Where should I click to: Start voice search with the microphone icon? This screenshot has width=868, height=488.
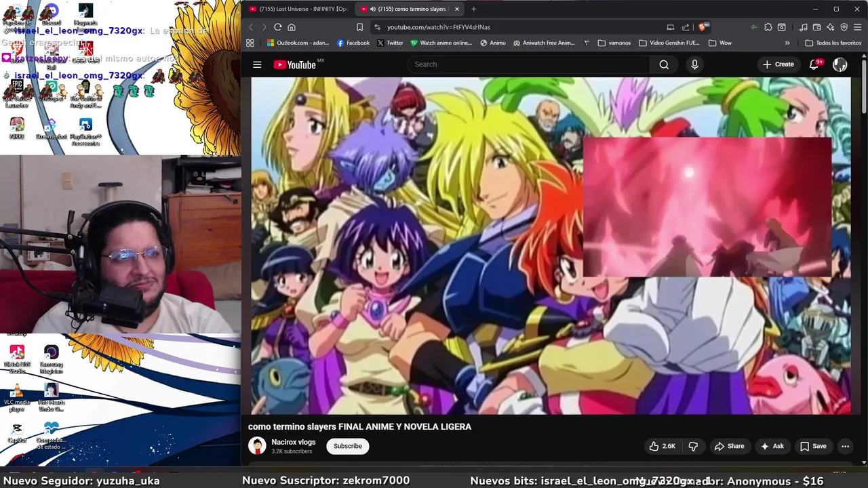[x=694, y=64]
